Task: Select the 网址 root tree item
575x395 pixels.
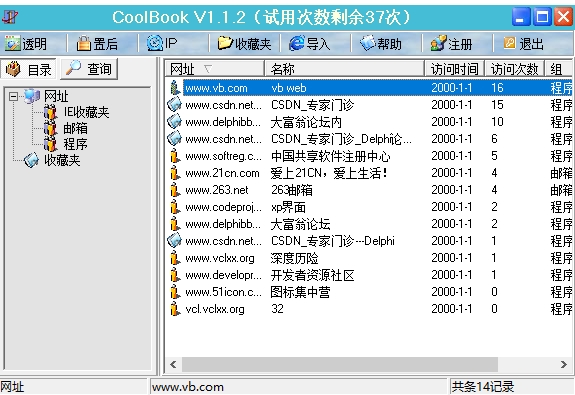Action: coord(56,96)
